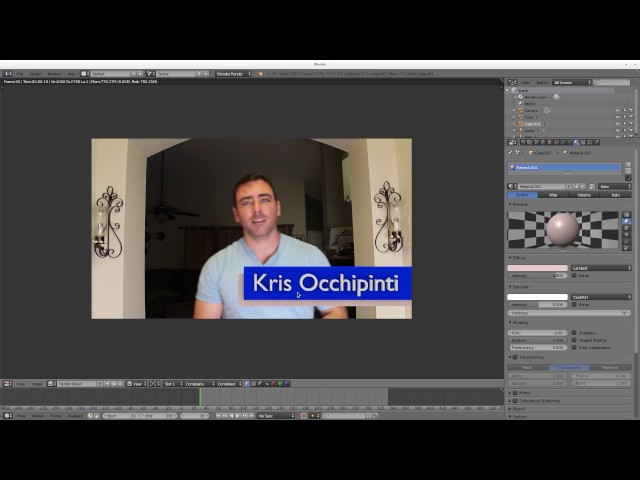Open the Modifiers properties tab
This screenshot has width=640, height=480.
click(563, 142)
